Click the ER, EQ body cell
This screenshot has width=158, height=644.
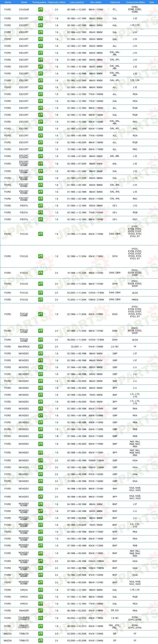click(x=115, y=611)
